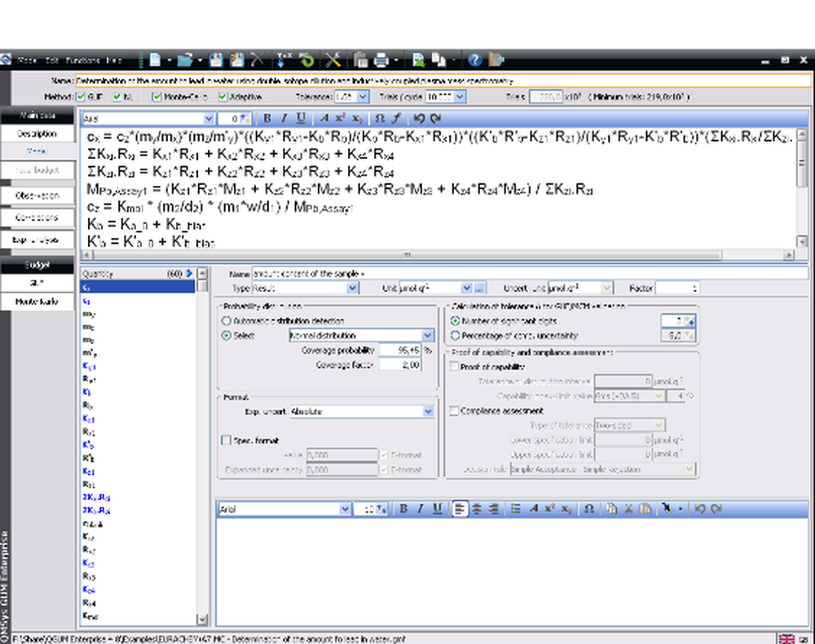Open the Edit menu
Image resolution: width=815 pixels, height=644 pixels.
(52, 60)
